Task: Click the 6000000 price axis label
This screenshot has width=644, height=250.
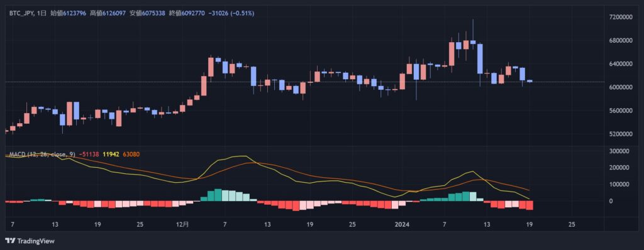Action: click(x=621, y=87)
